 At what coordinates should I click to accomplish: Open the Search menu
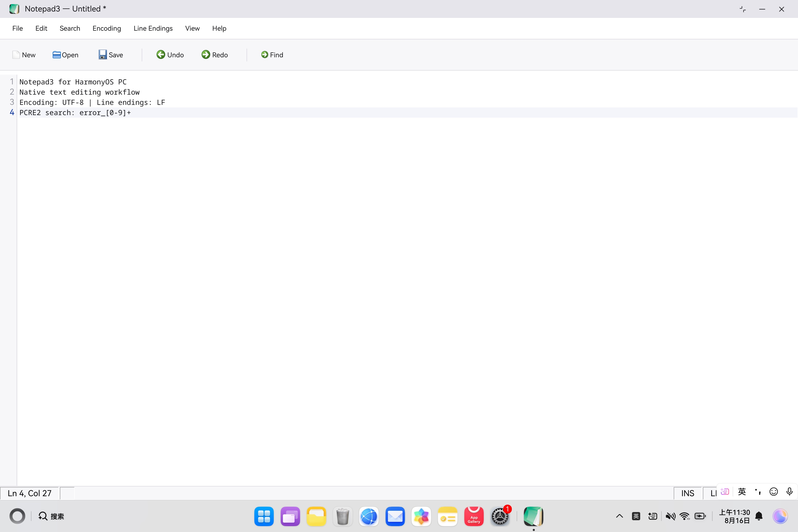[70, 28]
